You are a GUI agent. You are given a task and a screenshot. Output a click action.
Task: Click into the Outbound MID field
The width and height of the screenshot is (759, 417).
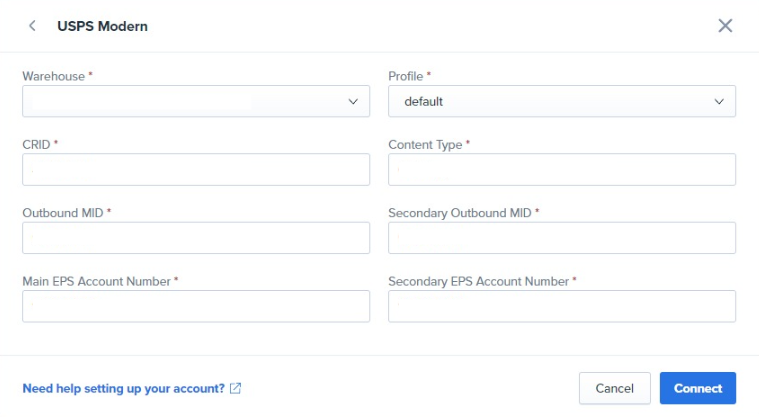[x=196, y=238]
